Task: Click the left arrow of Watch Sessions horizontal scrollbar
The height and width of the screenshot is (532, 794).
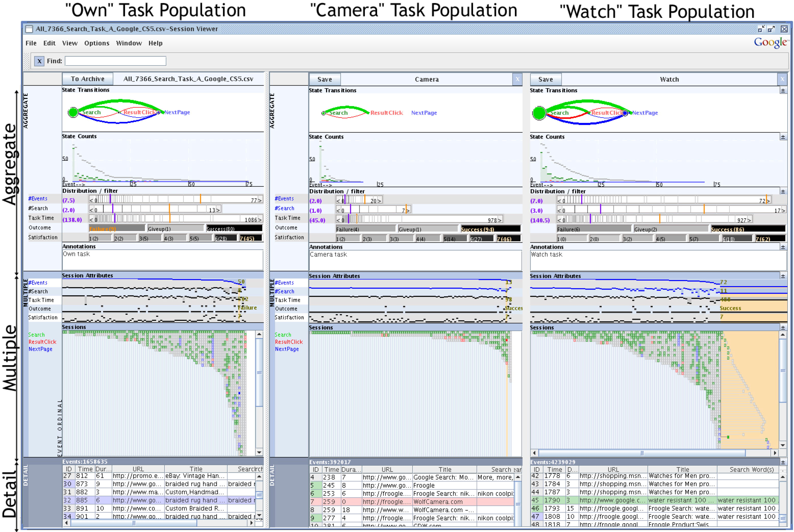Action: (534, 453)
